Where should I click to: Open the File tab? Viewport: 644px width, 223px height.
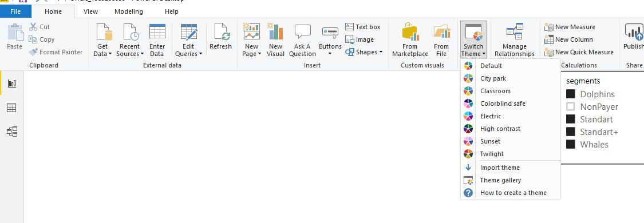[x=15, y=11]
